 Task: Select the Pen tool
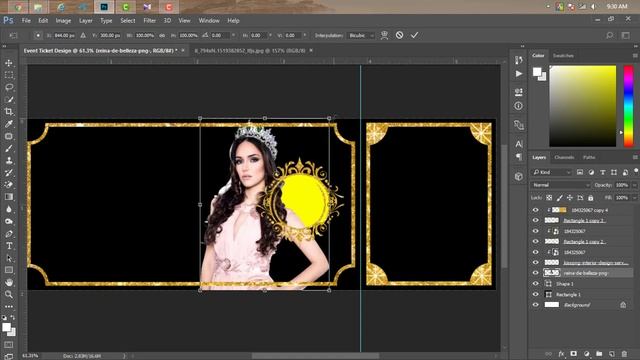pos(9,234)
